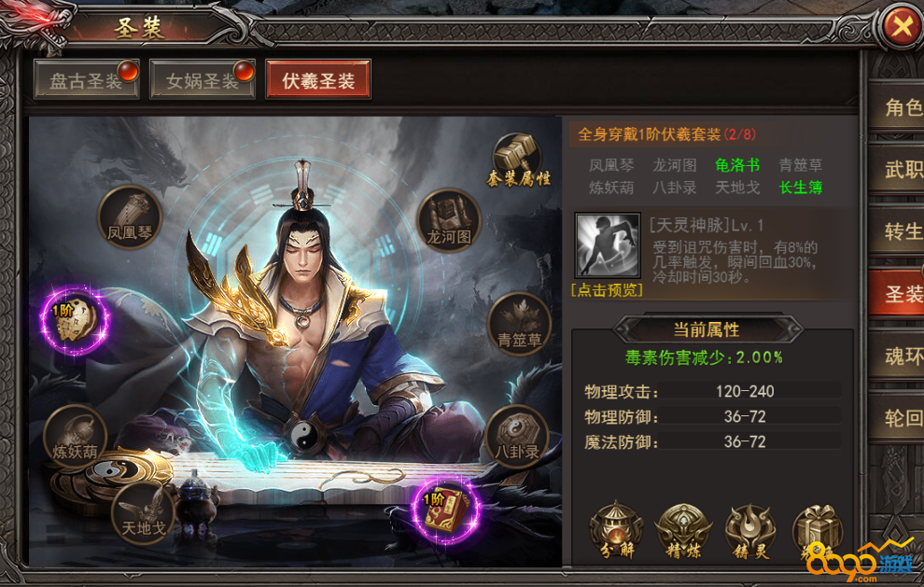Click the 铸灵 icon button
Image resolution: width=924 pixels, height=587 pixels.
click(750, 531)
